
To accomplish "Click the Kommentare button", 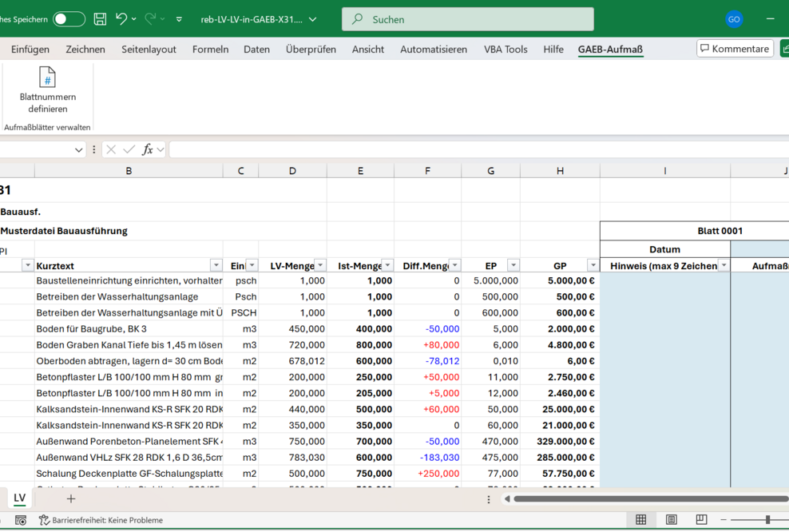I will point(735,49).
